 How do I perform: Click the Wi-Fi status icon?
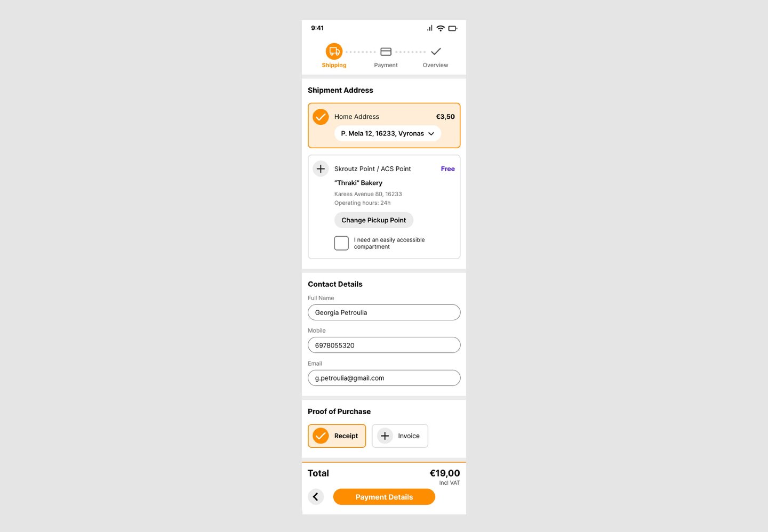441,28
